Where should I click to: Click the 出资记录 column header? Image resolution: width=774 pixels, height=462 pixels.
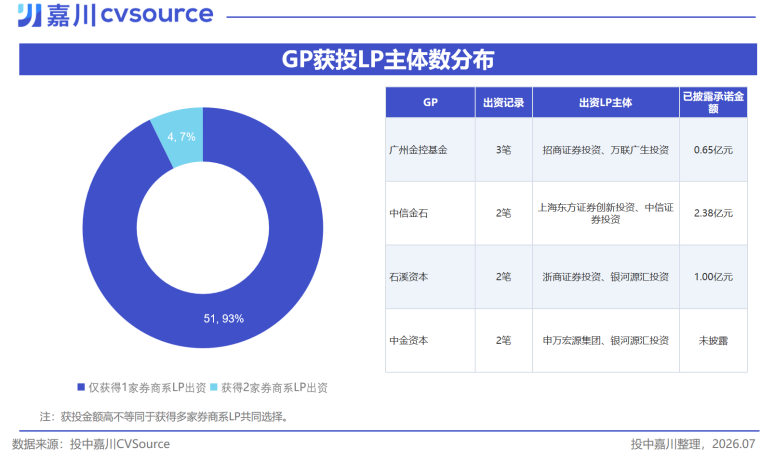[503, 102]
